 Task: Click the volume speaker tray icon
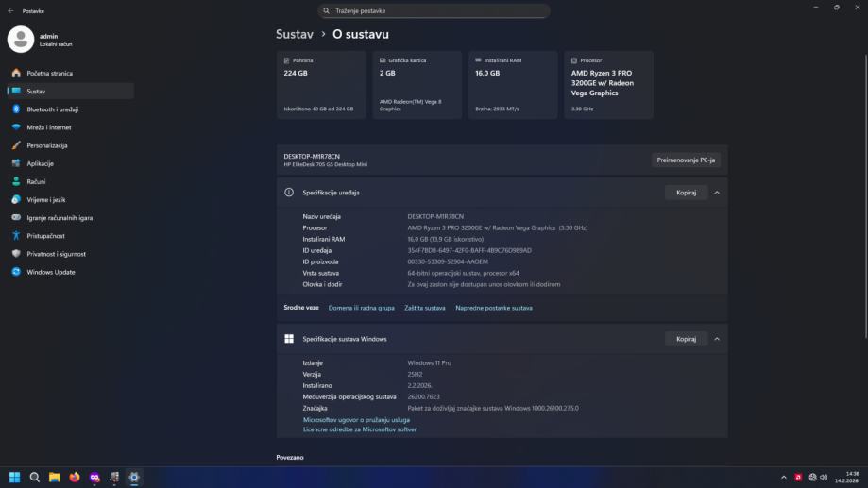click(x=824, y=478)
